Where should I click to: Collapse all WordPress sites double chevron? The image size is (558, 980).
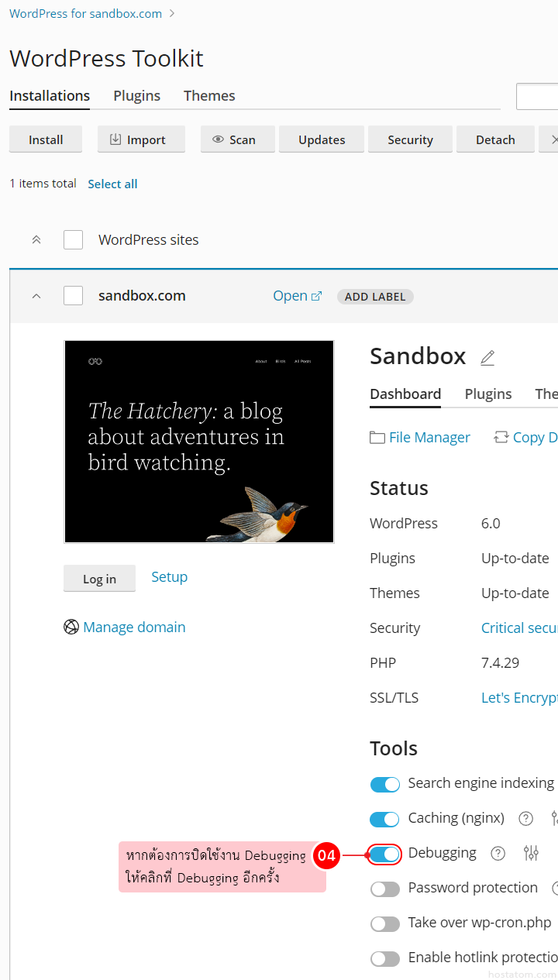(36, 240)
